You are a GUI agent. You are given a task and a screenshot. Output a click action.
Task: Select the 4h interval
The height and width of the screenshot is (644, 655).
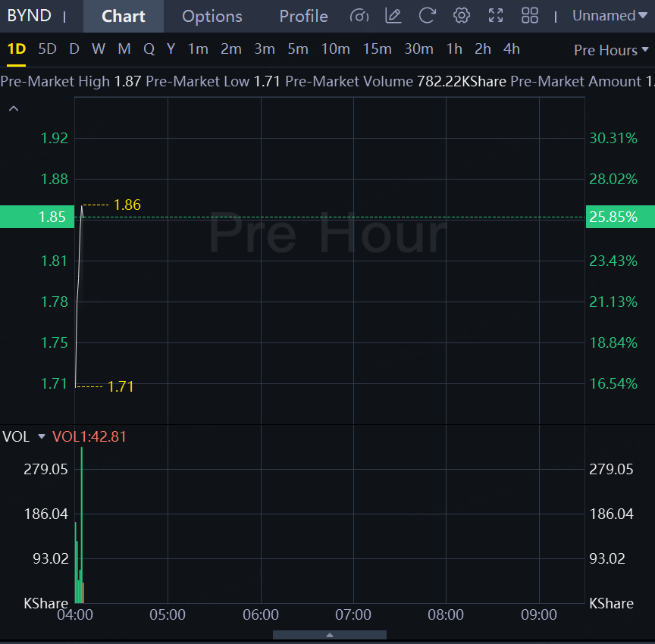(x=511, y=49)
